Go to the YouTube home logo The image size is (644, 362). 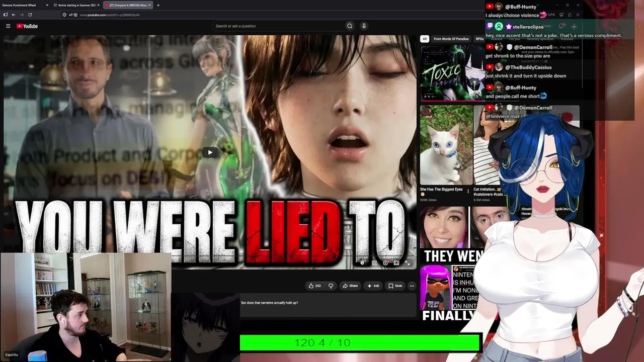tap(27, 26)
